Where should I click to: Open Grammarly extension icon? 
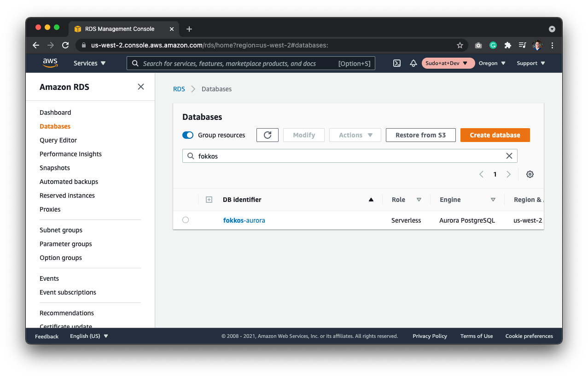493,45
